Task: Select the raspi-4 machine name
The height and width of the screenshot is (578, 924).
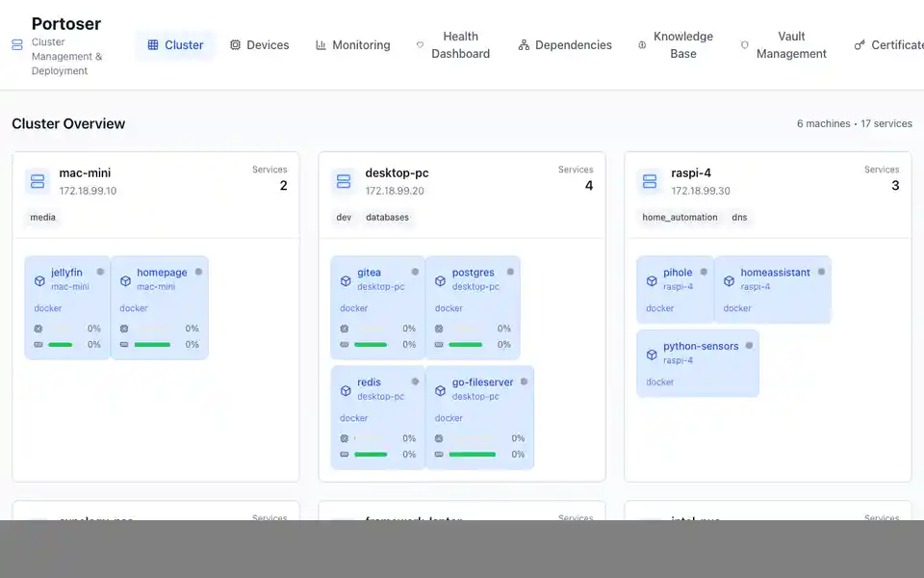Action: click(x=691, y=172)
